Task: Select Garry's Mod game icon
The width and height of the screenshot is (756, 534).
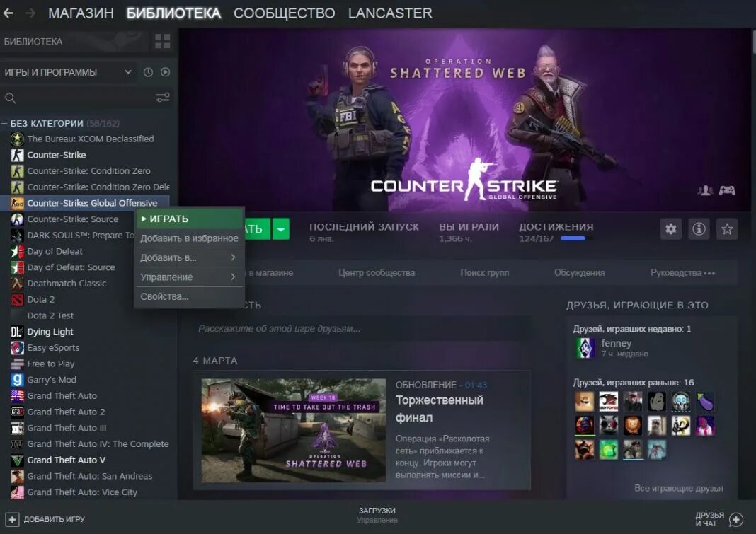Action: click(18, 380)
